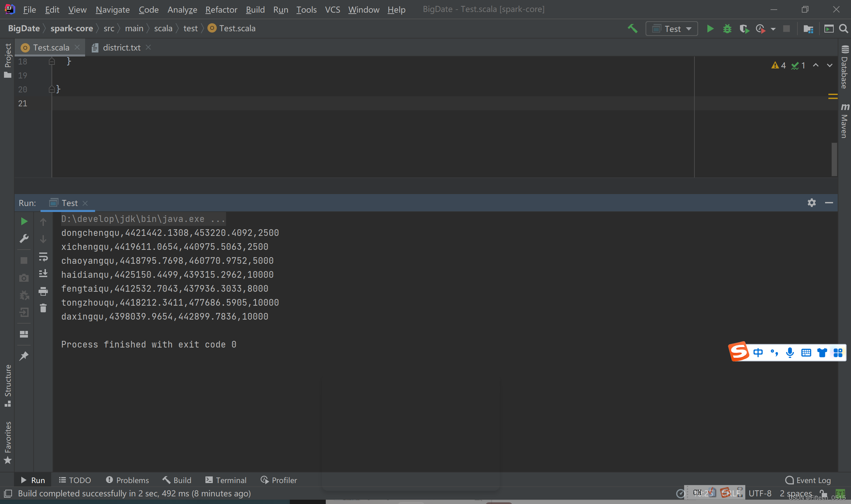Open Run panel settings gear icon

(811, 203)
